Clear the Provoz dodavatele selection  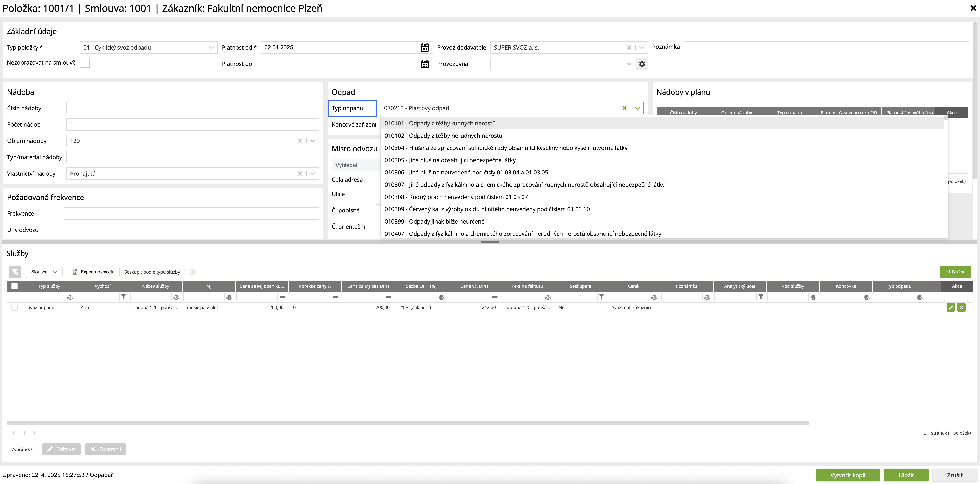pyautogui.click(x=629, y=48)
